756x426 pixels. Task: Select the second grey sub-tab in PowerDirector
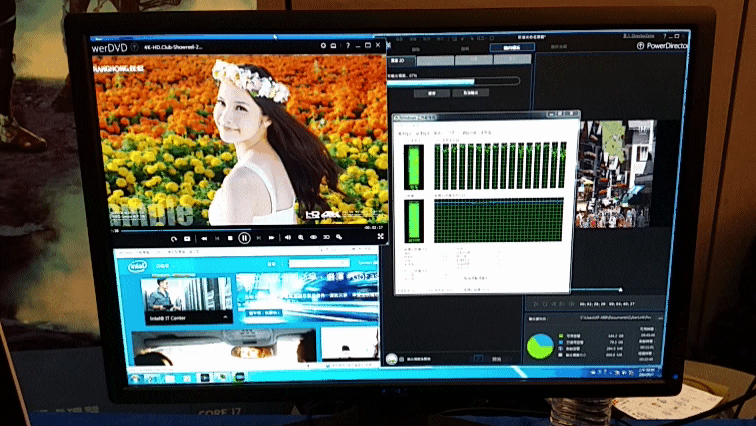pos(435,60)
